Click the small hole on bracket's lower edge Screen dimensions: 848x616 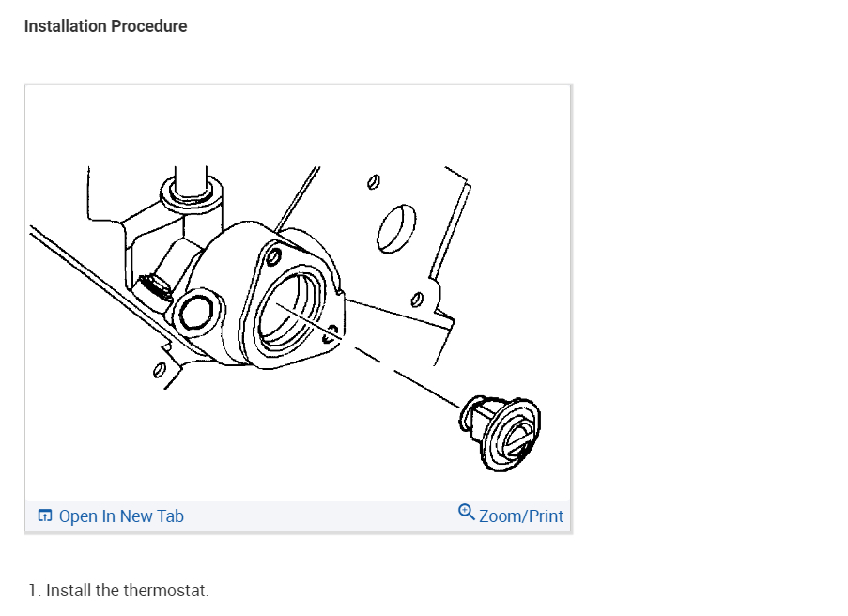tap(417, 299)
